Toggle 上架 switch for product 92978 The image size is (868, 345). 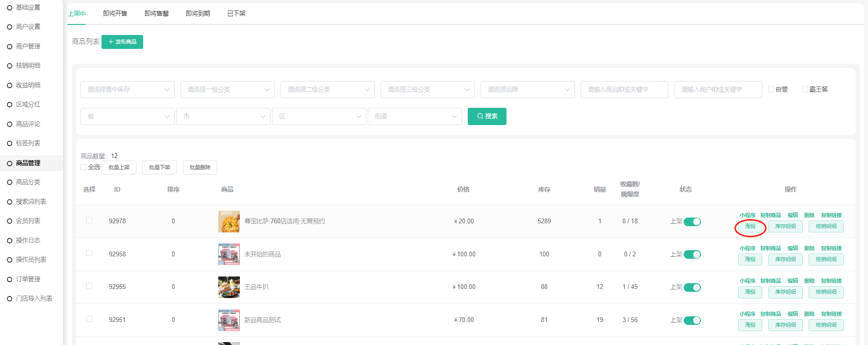click(692, 221)
